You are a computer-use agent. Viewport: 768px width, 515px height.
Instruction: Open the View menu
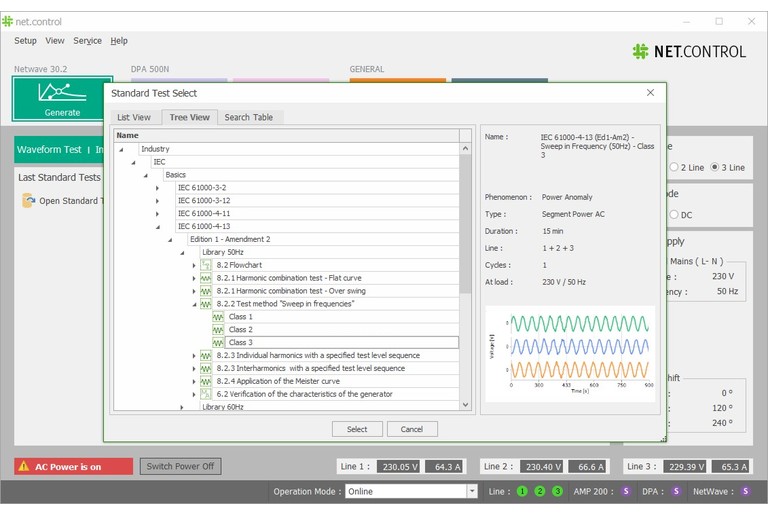(55, 41)
